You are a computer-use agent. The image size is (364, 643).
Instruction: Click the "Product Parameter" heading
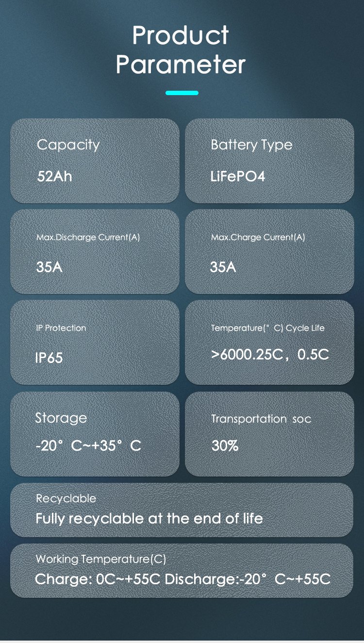[x=181, y=50]
